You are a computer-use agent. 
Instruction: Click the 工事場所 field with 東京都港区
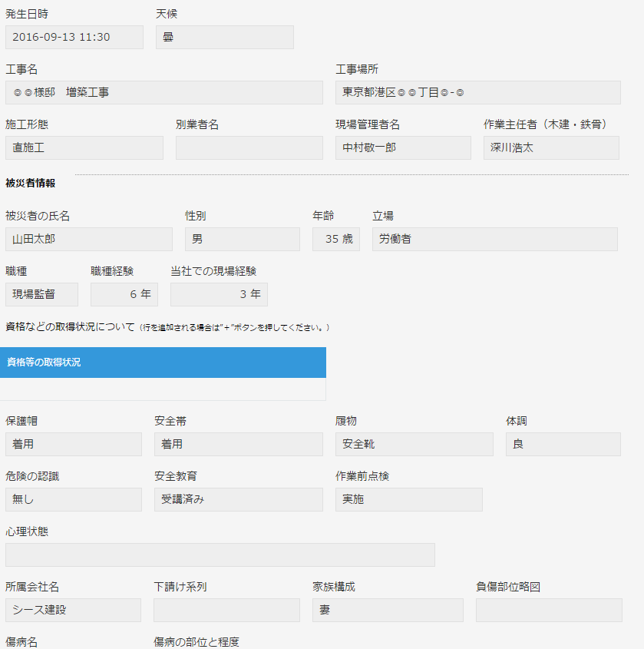tap(477, 92)
